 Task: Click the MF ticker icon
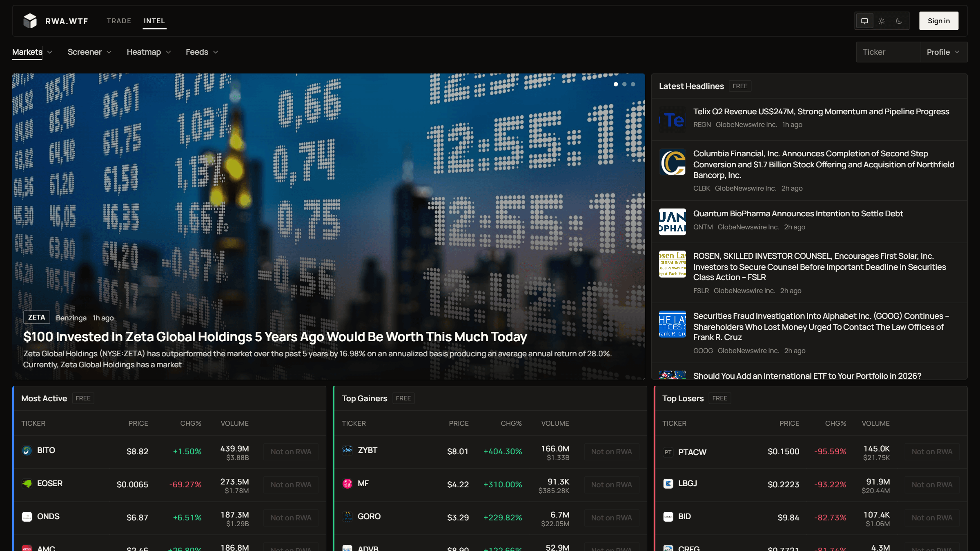[x=347, y=484]
